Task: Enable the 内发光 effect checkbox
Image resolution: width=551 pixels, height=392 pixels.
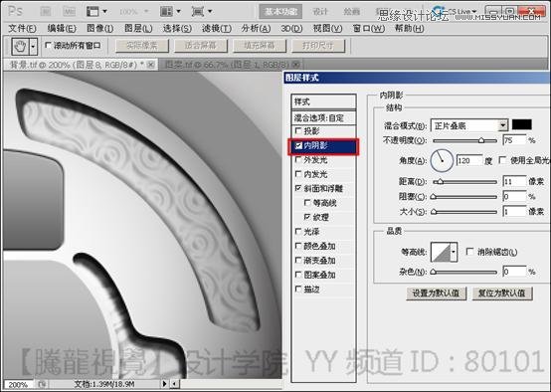Action: pos(298,174)
